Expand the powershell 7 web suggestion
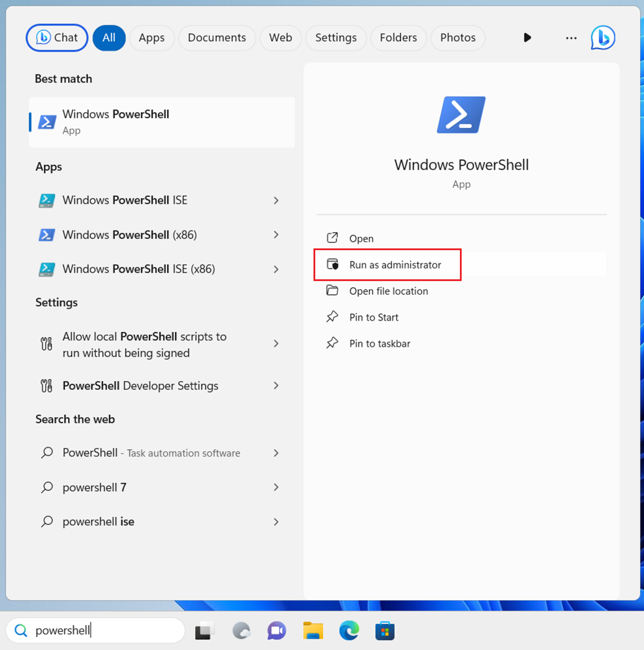 (x=276, y=487)
